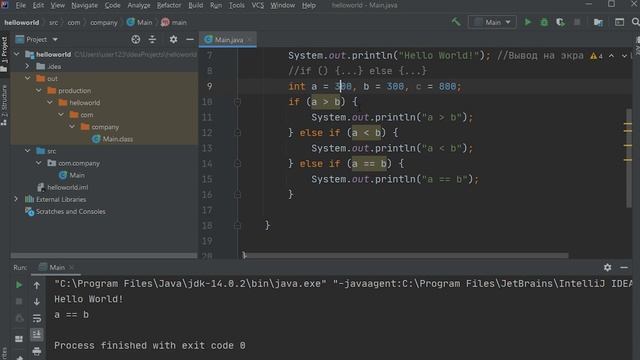
Task: Click the Stop icon in main toolbar
Action: coord(577,22)
